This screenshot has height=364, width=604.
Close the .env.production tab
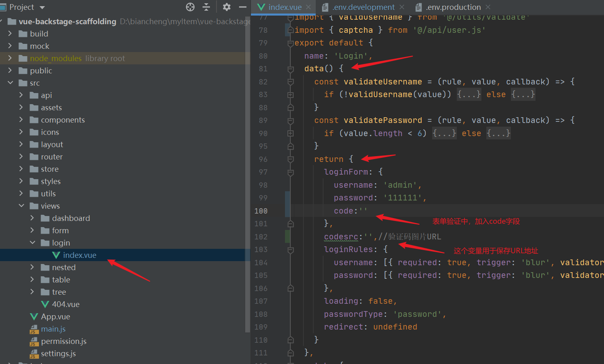click(x=488, y=7)
